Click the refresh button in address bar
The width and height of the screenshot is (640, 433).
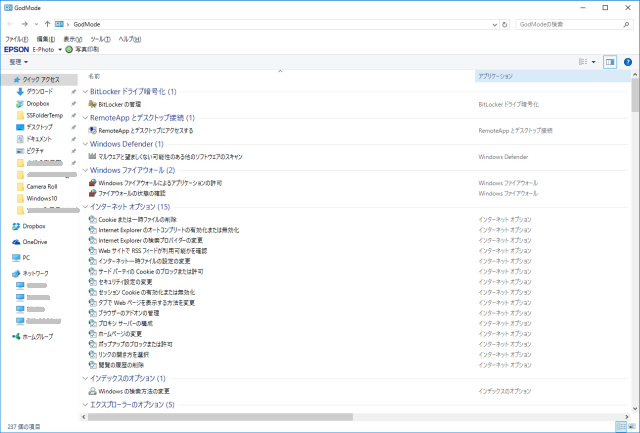504,24
